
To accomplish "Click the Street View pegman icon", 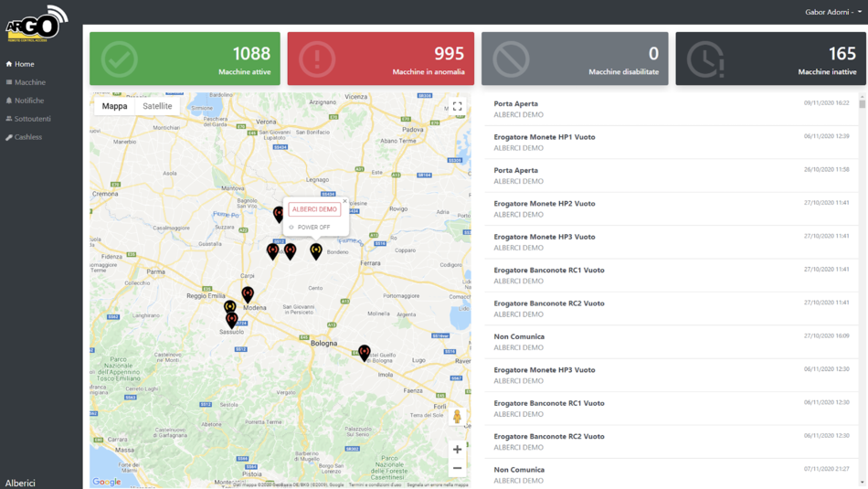I will pos(457,417).
